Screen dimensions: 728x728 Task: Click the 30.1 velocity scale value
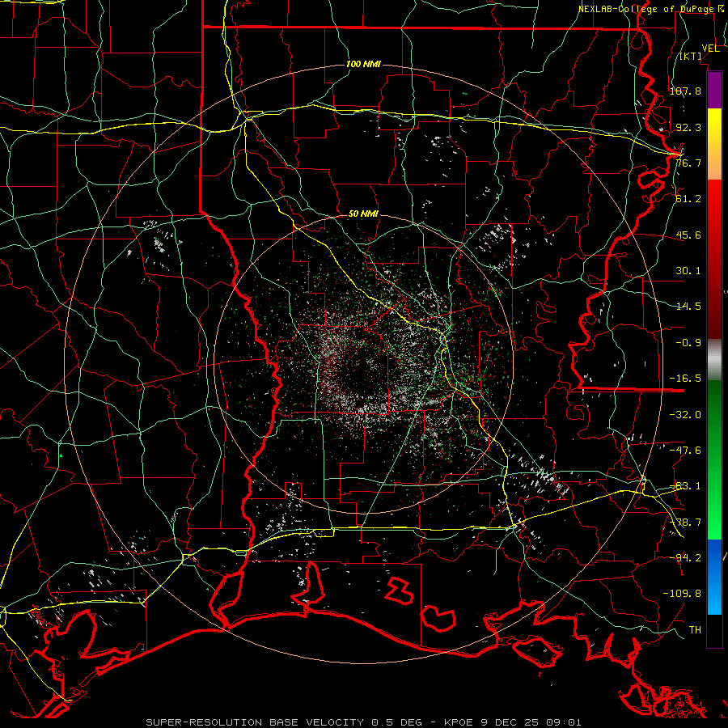(x=688, y=271)
